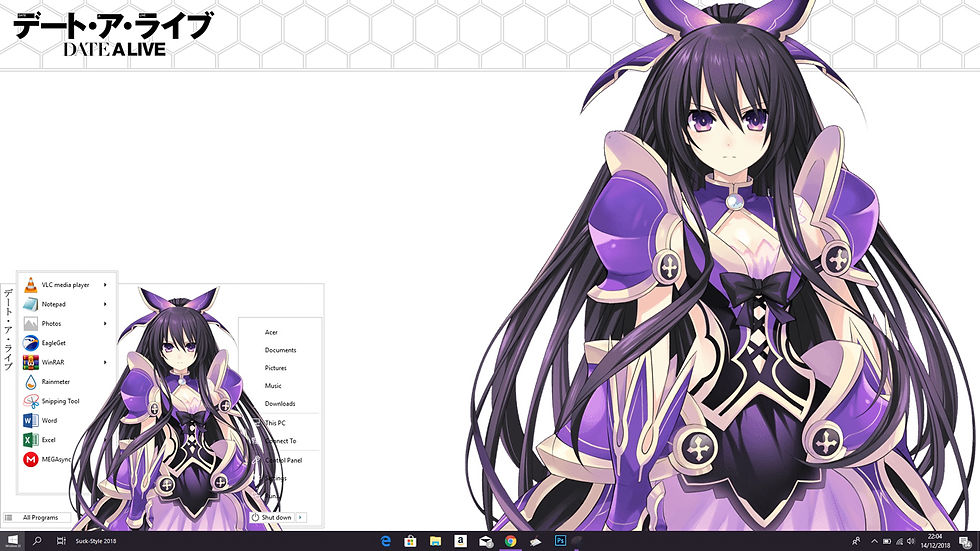The image size is (980, 551).
Task: Open the Photoshop taskbar icon
Action: tap(560, 541)
